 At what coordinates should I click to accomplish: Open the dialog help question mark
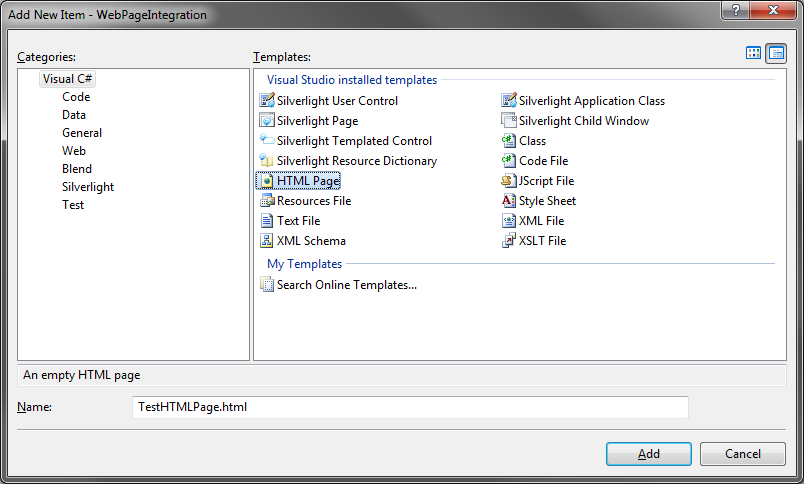(736, 10)
